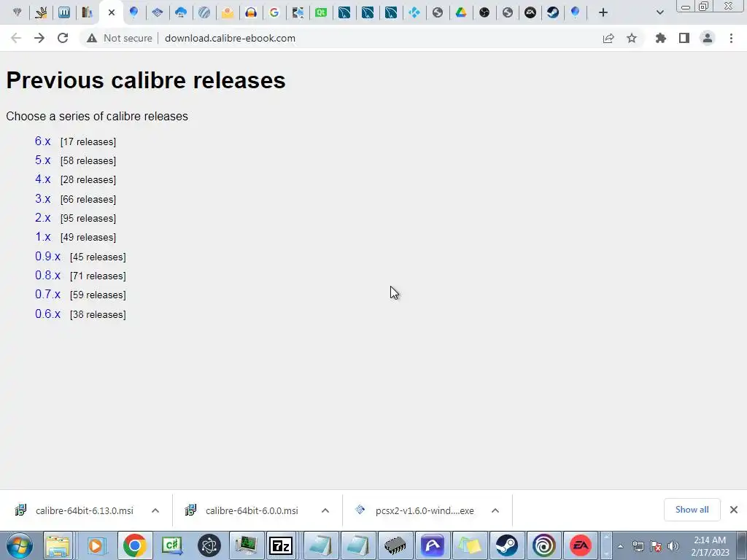This screenshot has width=747, height=560.
Task: Open the 2.x releases series
Action: (x=43, y=217)
